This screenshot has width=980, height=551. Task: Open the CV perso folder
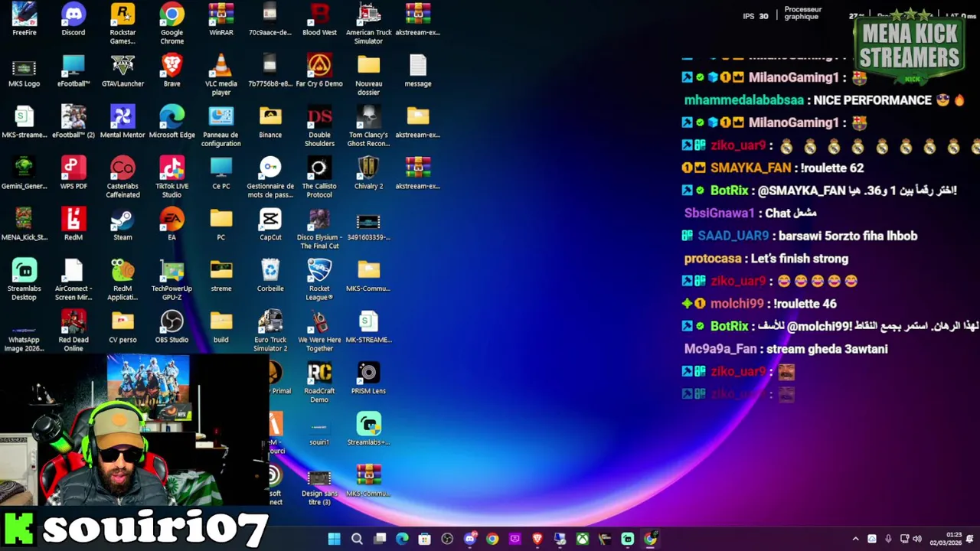point(122,327)
